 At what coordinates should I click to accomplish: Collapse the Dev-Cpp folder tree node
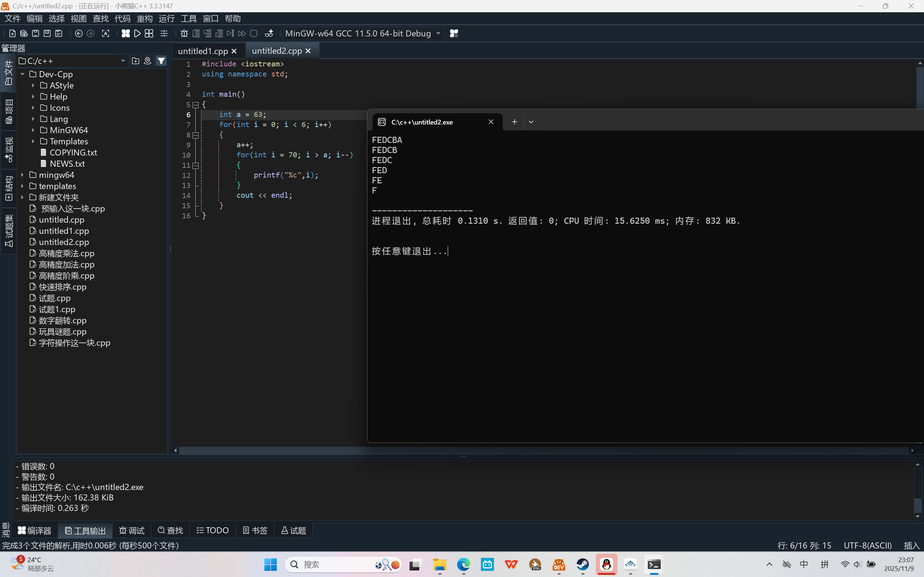tap(22, 74)
